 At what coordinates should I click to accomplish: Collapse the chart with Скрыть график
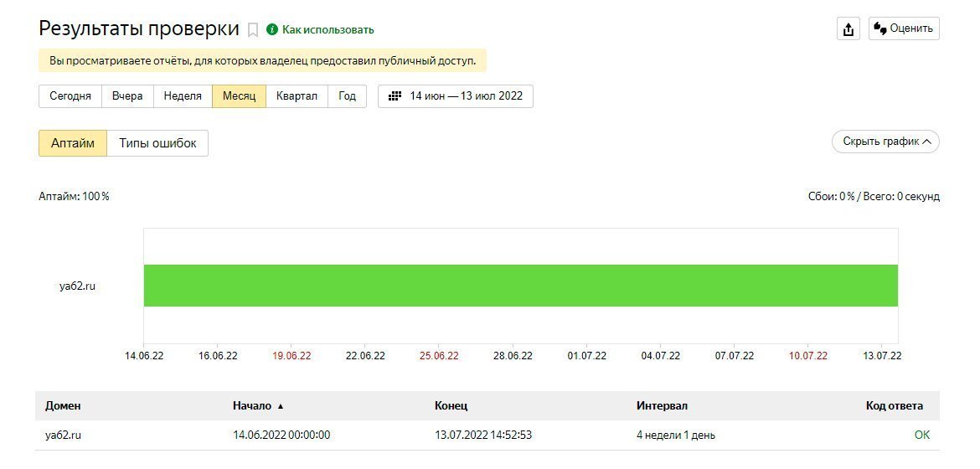885,142
